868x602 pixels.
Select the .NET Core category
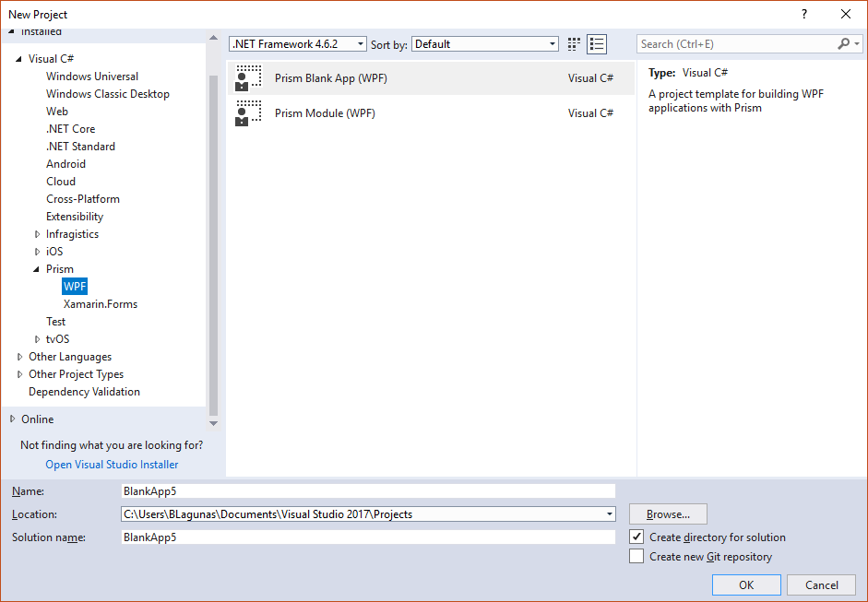(70, 129)
